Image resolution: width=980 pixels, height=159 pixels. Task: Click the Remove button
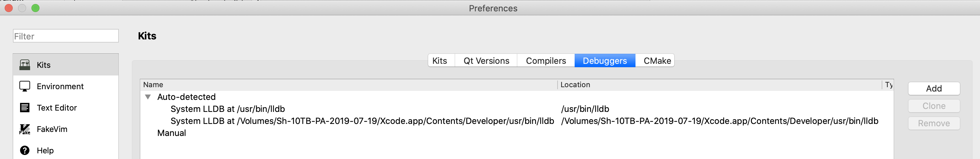pyautogui.click(x=934, y=123)
